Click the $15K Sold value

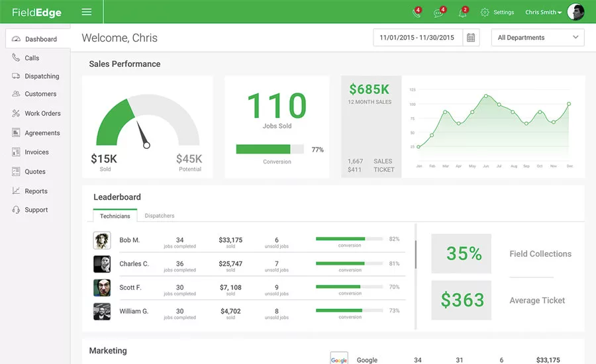tap(104, 159)
